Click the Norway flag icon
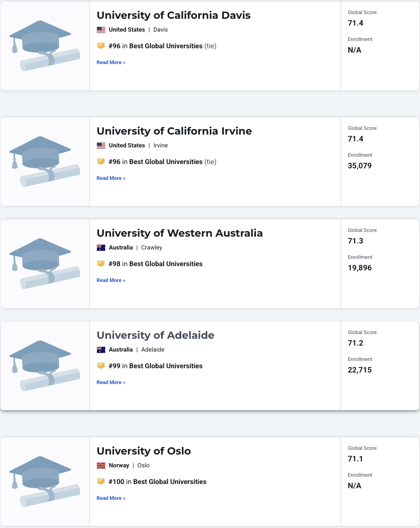Screen dimensions: 420x528 (x=101, y=466)
